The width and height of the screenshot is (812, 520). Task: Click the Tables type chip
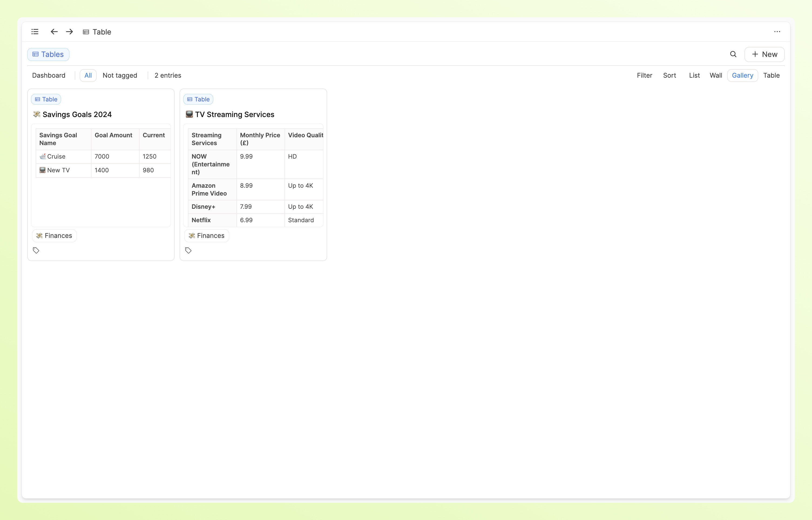click(48, 54)
